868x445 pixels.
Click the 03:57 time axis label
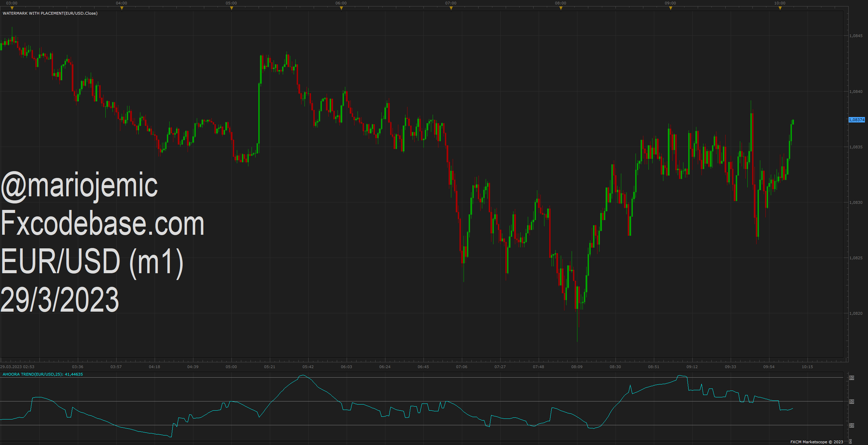[x=116, y=367]
